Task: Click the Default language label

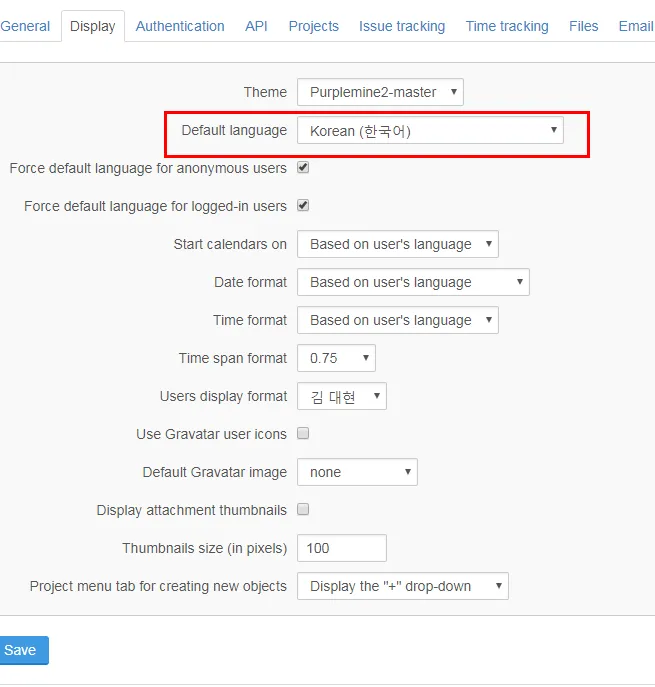Action: 234,131
